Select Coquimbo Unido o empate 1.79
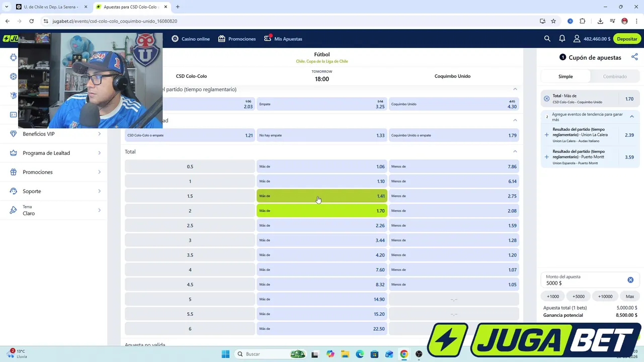 [454, 135]
